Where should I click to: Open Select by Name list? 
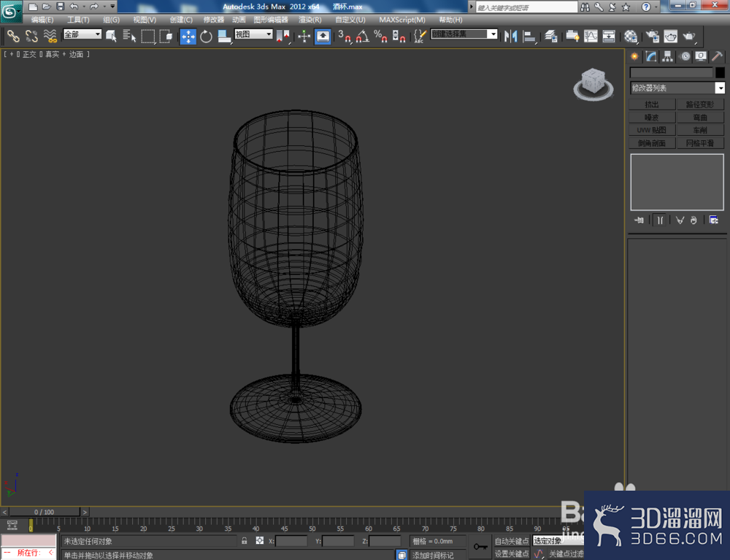point(129,36)
